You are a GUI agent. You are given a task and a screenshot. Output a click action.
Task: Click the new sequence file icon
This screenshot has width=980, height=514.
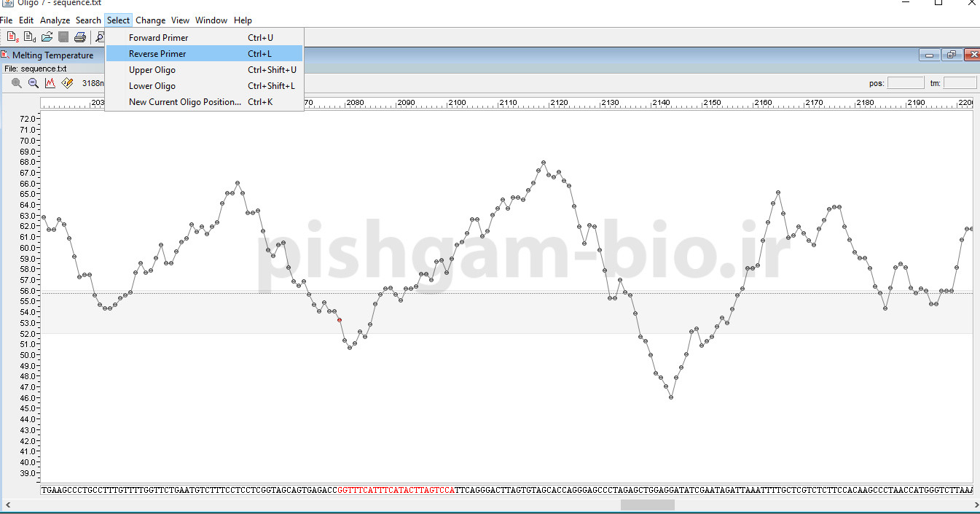pos(12,37)
